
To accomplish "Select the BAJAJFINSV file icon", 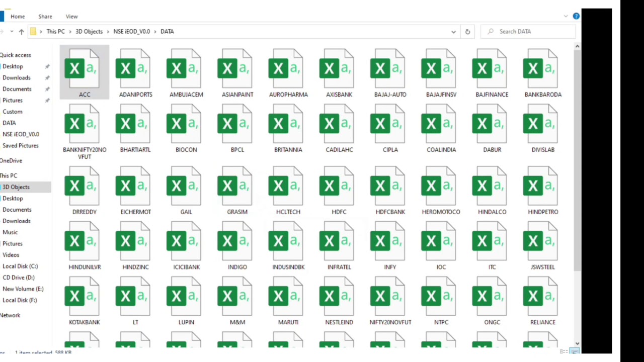I will point(438,68).
